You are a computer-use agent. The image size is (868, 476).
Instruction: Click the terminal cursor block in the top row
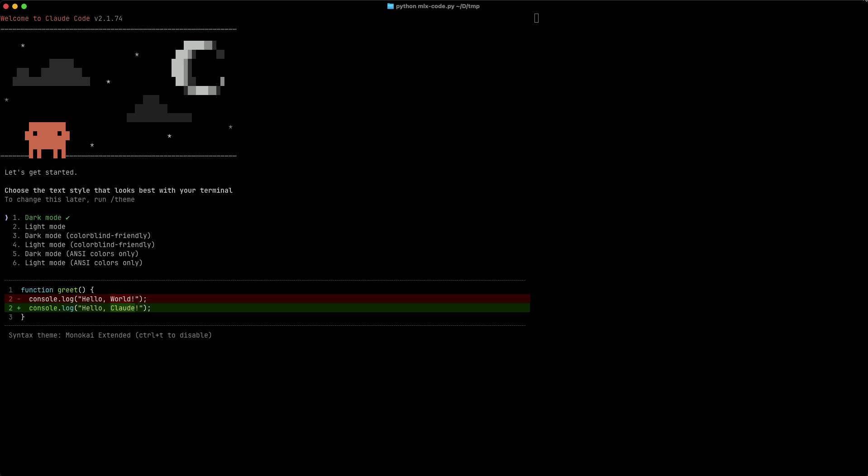(536, 18)
